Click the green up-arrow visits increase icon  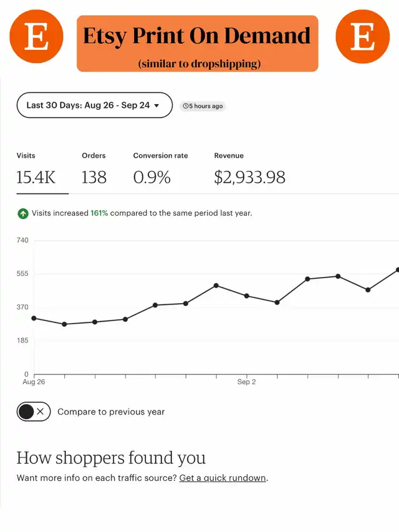click(x=22, y=213)
